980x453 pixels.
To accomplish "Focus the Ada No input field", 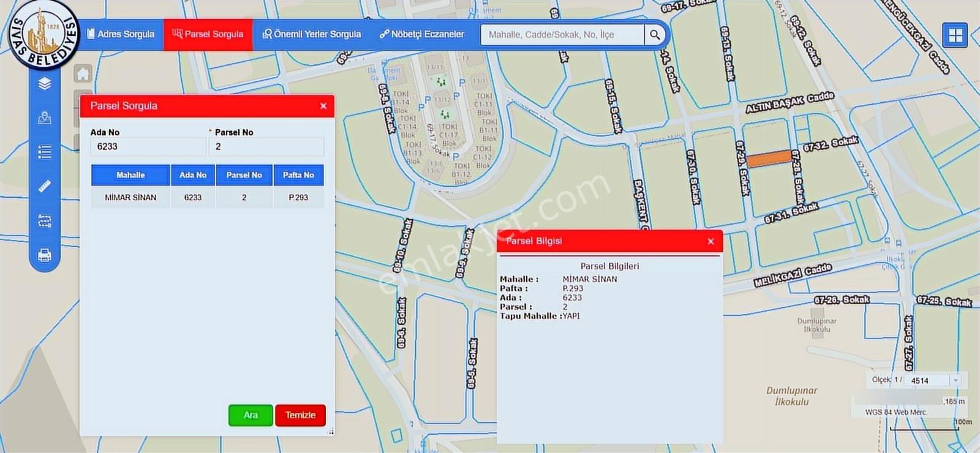I will pos(148,147).
